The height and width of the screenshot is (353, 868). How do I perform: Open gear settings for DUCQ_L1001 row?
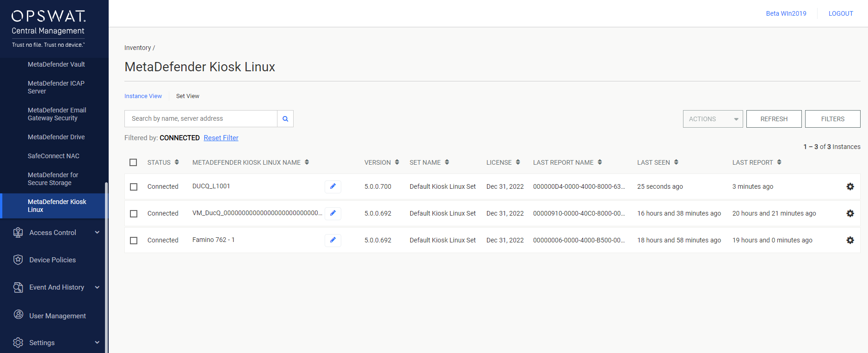pyautogui.click(x=850, y=186)
